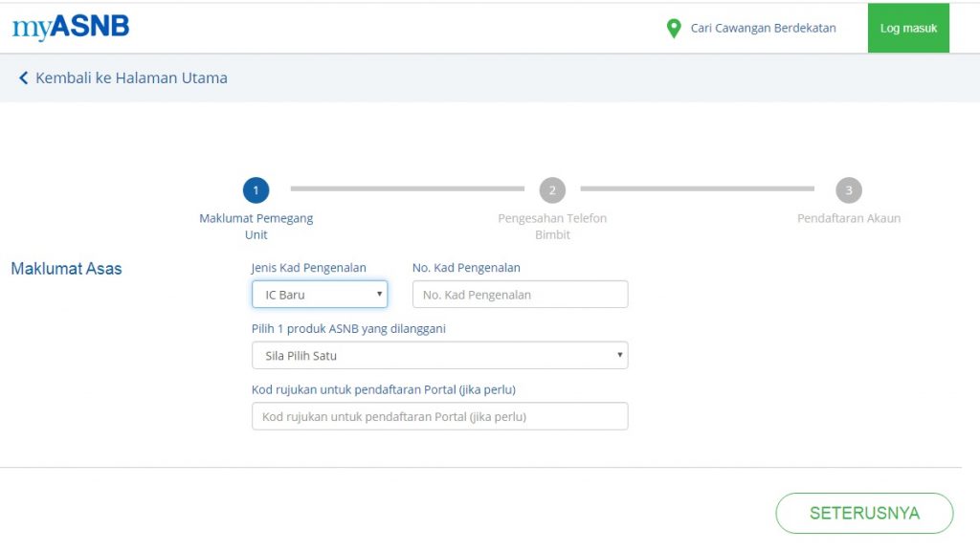Click step 2 circle Pengesahan Telefon Bimbit
The height and width of the screenshot is (552, 980).
coord(552,189)
